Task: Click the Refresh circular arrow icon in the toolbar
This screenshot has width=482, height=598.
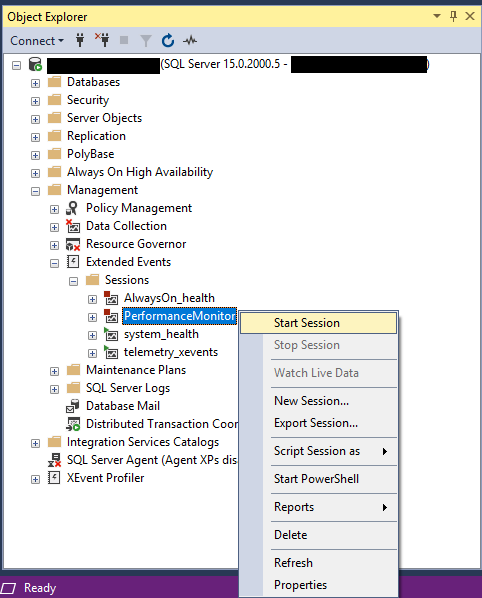Action: point(168,40)
